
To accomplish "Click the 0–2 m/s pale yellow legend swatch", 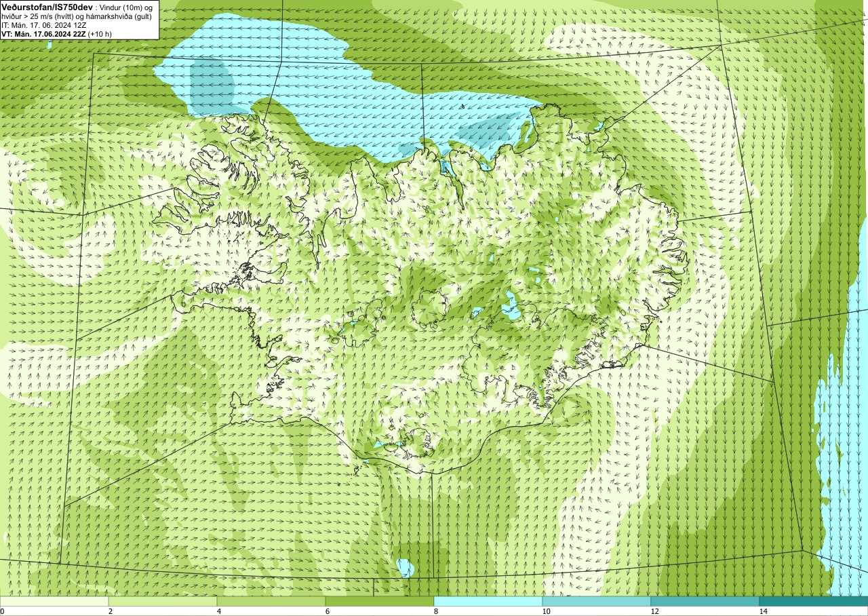I will [x=54, y=601].
